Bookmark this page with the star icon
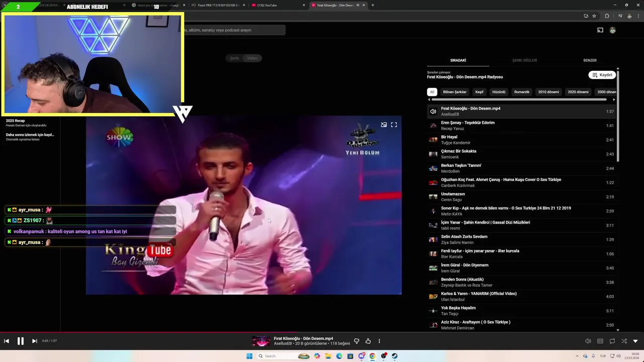The width and height of the screenshot is (644, 362). (x=594, y=16)
